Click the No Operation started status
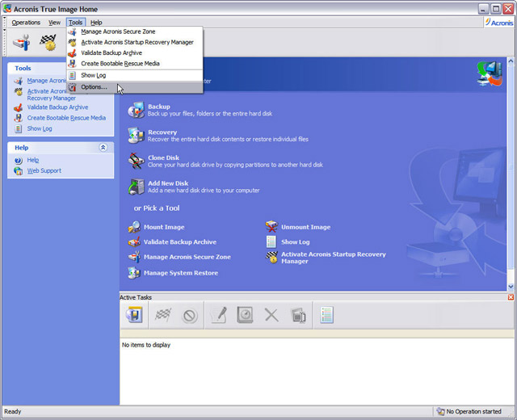Viewport: 517px width, 420px height. coord(469,411)
